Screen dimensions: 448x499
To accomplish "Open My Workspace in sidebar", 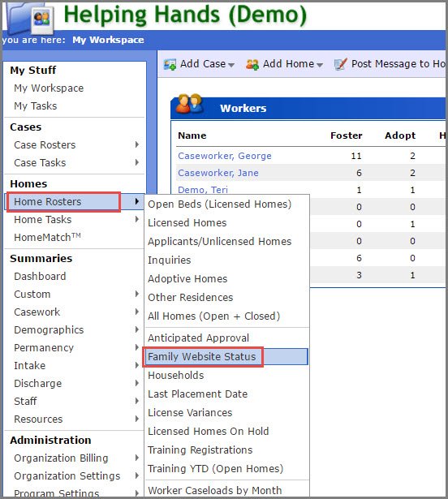I will (x=49, y=88).
